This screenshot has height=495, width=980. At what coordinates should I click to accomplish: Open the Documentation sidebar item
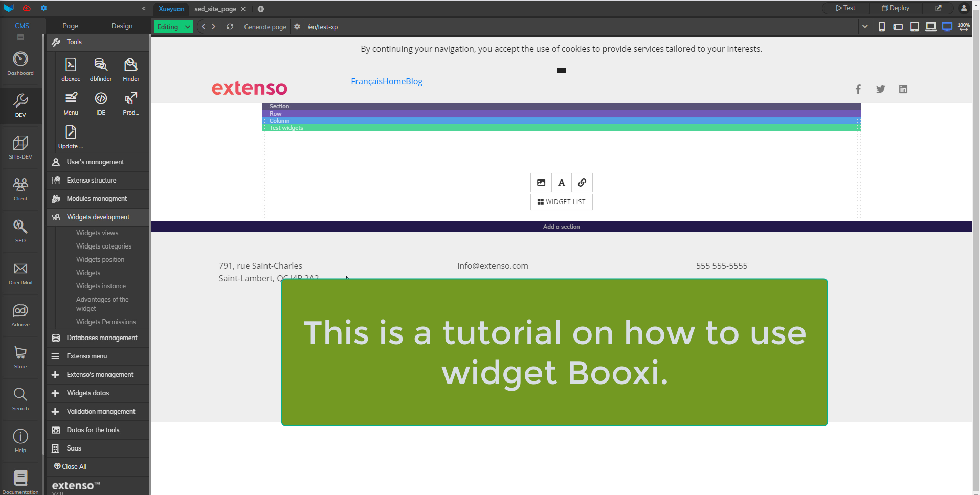coord(20,482)
